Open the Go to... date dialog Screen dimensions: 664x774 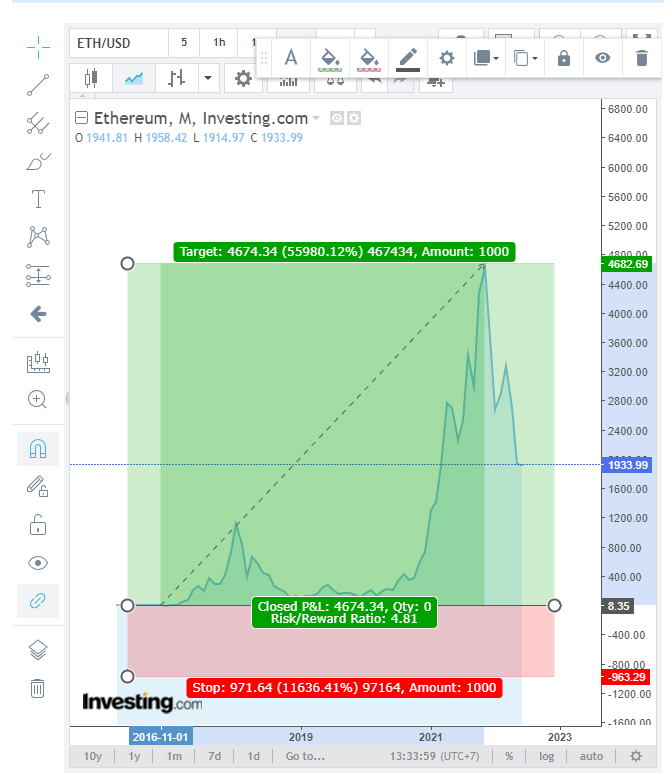305,756
